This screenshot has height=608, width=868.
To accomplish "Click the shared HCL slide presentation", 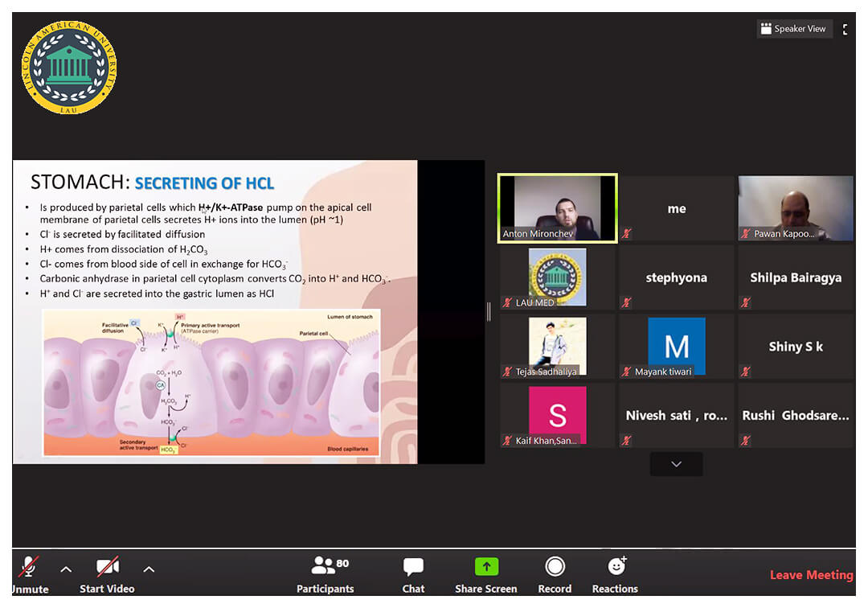I will tap(215, 312).
